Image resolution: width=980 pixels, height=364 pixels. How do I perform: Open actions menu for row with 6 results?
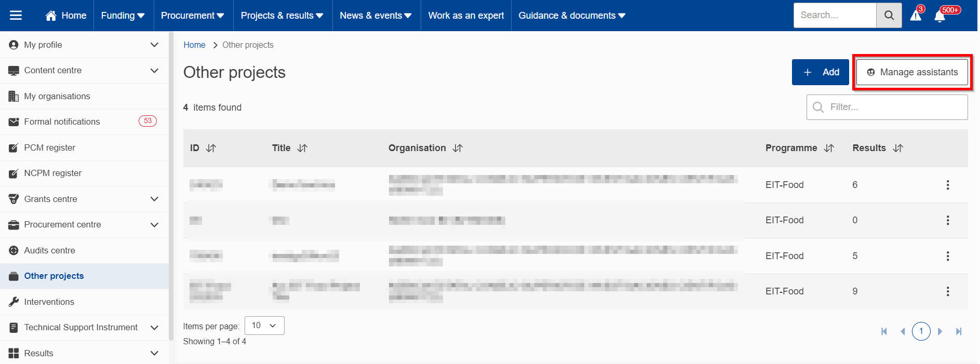pos(948,185)
